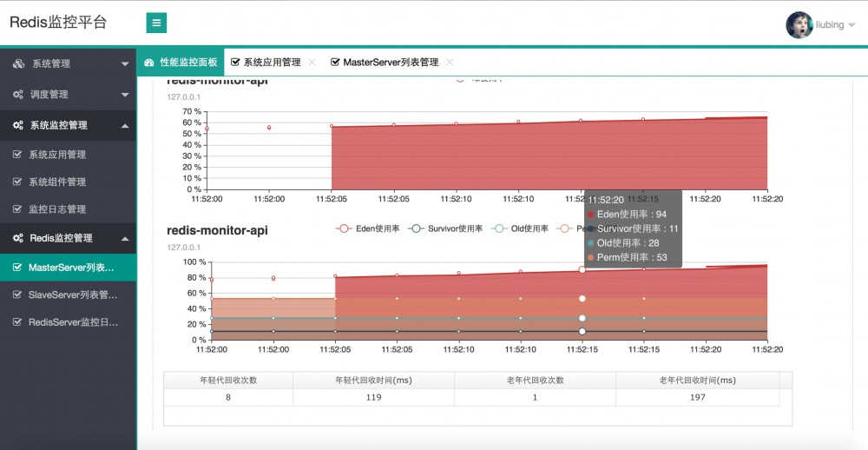
Task: Open 系统组件管理 in the sidebar
Action: click(68, 182)
